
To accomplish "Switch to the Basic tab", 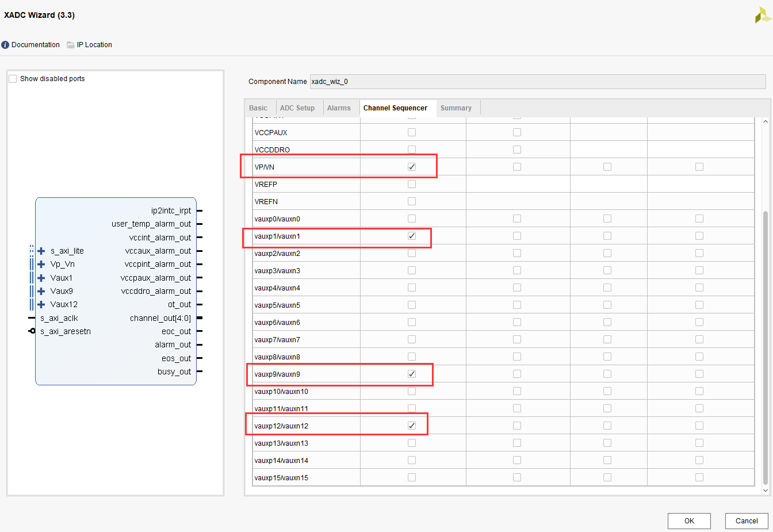I will click(x=258, y=108).
